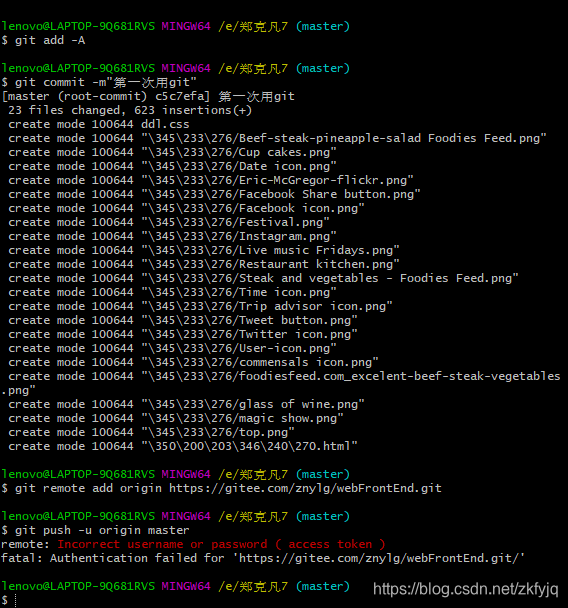568x608 pixels.
Task: Click the 'commensals icon.png' line
Action: tap(193, 361)
